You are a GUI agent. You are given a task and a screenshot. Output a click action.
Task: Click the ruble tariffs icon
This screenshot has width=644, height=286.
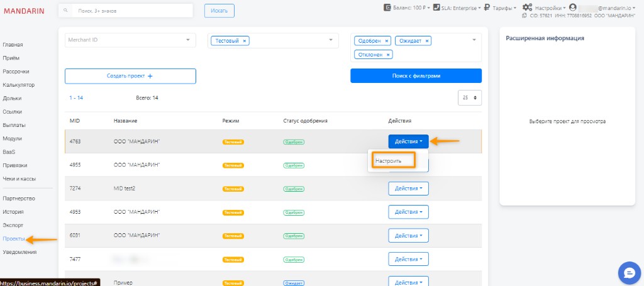[x=487, y=8]
